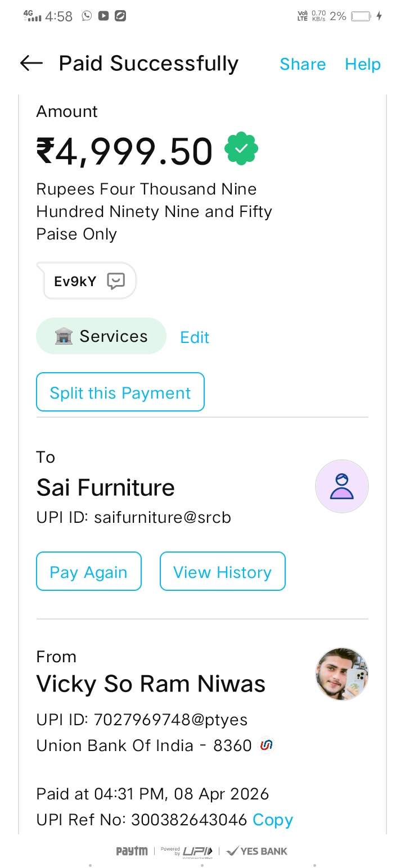Open the Share option

coord(303,64)
